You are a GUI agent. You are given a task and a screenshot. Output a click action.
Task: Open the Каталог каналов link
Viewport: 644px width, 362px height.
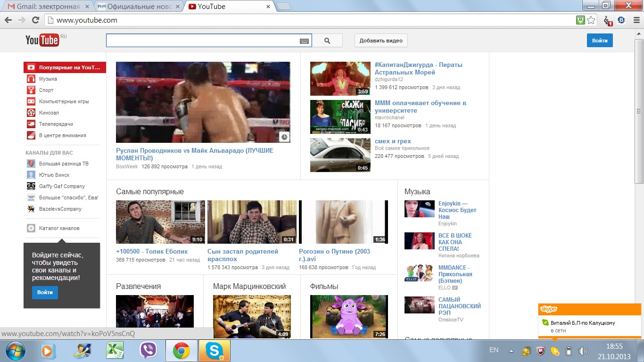click(x=59, y=228)
